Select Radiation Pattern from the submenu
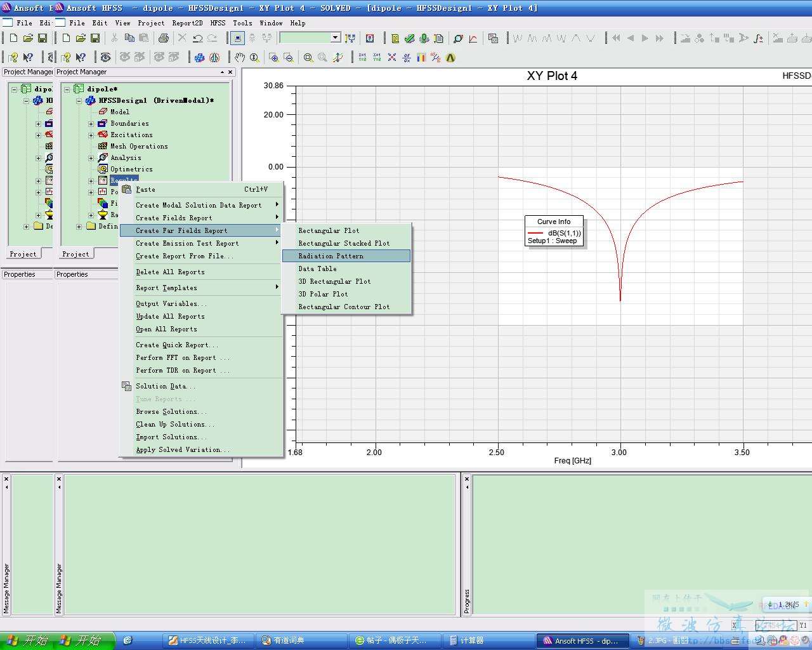Image resolution: width=812 pixels, height=650 pixels. click(346, 256)
